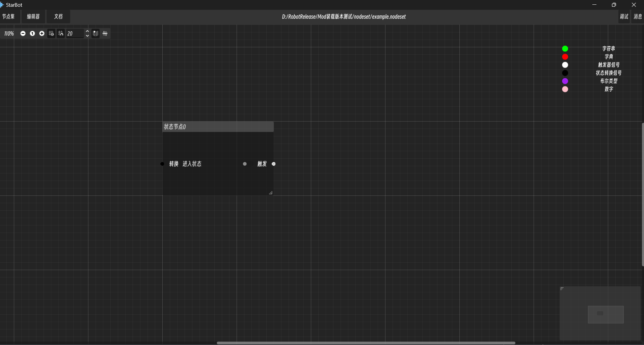
Task: Close the StarBot window
Action: (x=634, y=5)
